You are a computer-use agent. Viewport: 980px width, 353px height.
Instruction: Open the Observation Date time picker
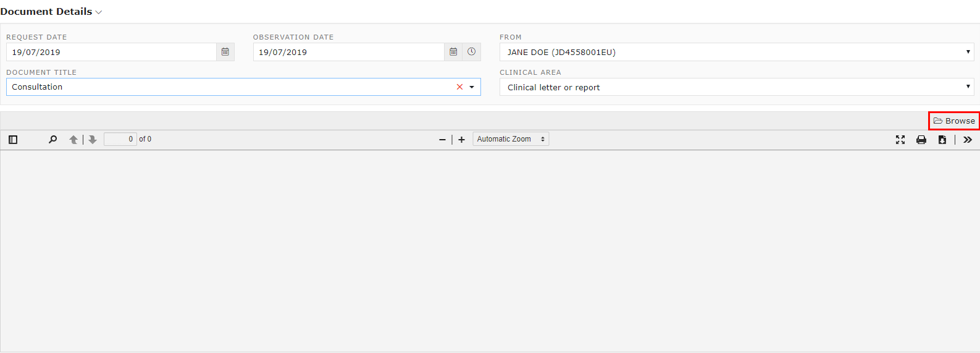click(472, 52)
